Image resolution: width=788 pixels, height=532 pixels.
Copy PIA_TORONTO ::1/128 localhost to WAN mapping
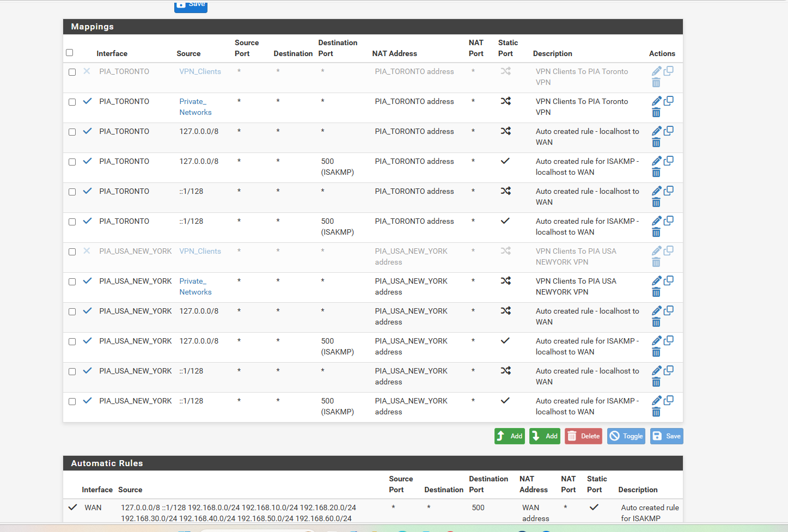[x=669, y=191]
